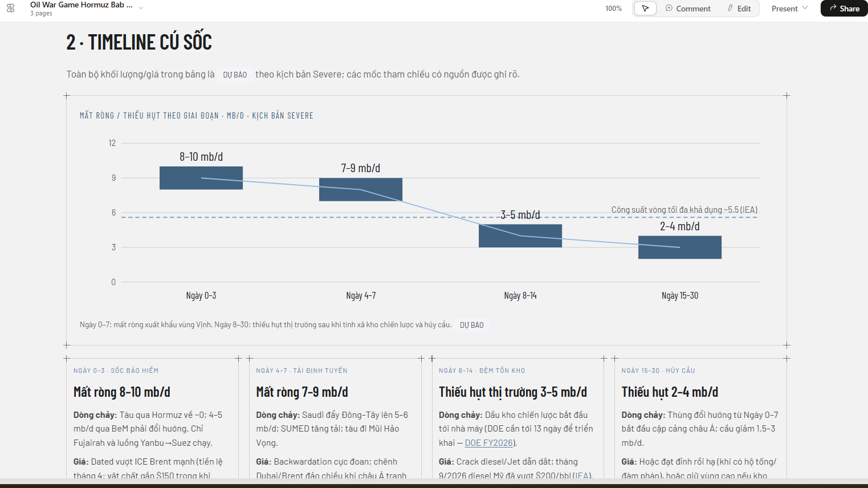The height and width of the screenshot is (488, 868).
Task: Click the DỰ BÁO badge in intro sentence
Action: point(235,75)
